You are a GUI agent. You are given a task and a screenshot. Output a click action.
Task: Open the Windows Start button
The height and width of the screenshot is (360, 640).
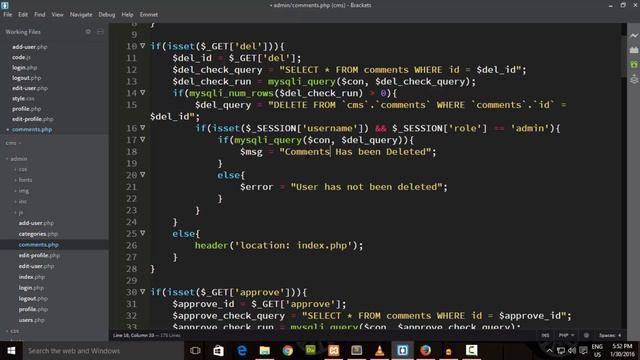point(11,351)
